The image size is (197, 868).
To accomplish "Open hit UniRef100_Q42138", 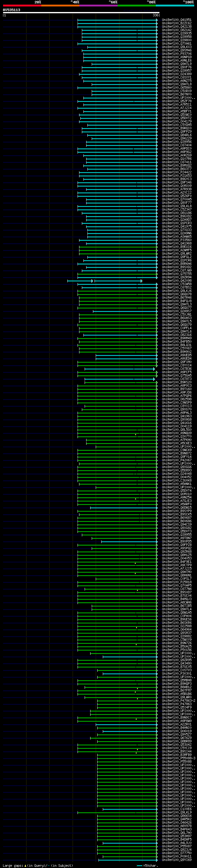I will click(x=176, y=26).
